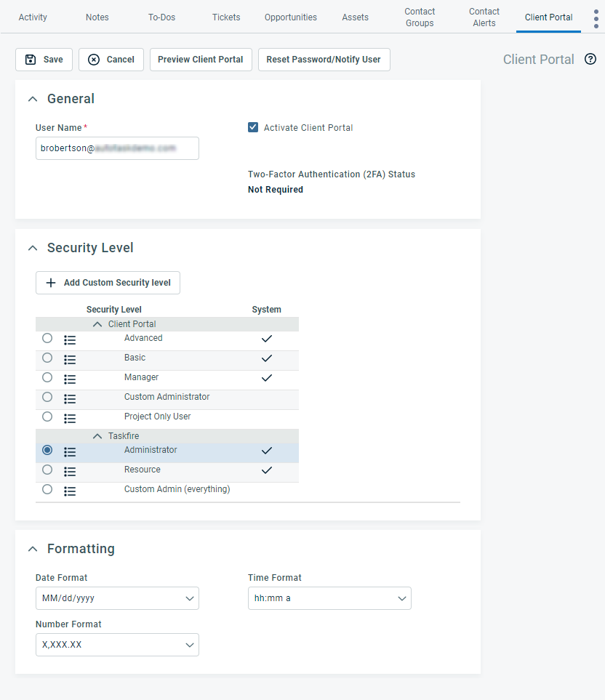The height and width of the screenshot is (700, 605).
Task: Open the three-dot overflow menu
Action: tap(596, 18)
